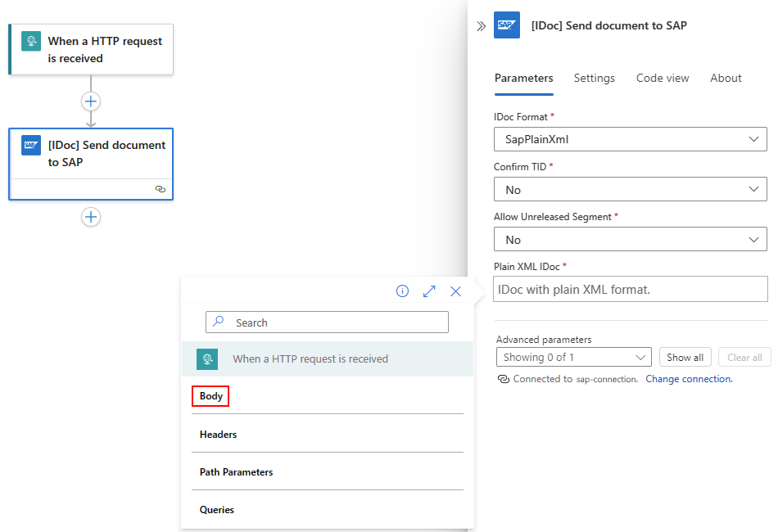This screenshot has width=778, height=532.
Task: Open the Confirm TID dropdown
Action: coord(630,189)
